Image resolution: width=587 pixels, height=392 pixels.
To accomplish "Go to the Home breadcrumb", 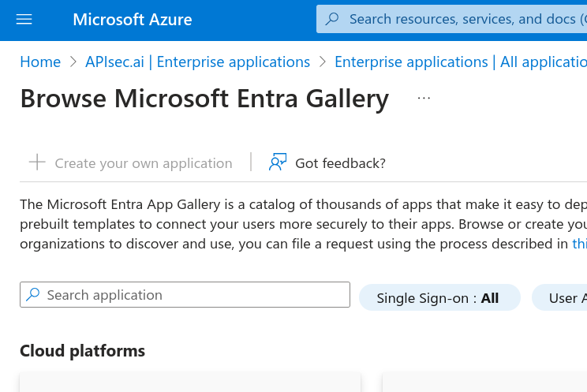I will pos(40,62).
